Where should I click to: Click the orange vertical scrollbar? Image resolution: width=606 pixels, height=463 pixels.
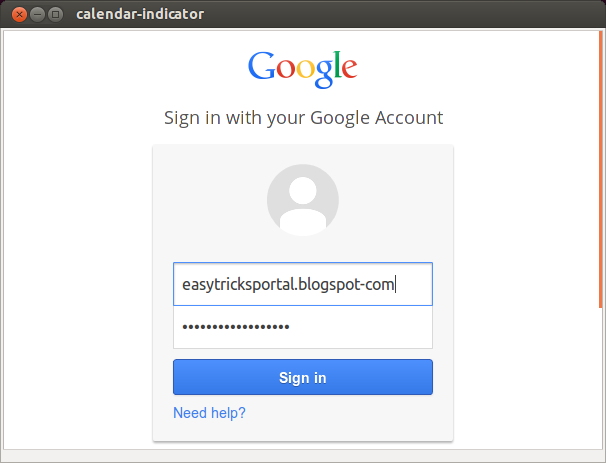[601, 169]
